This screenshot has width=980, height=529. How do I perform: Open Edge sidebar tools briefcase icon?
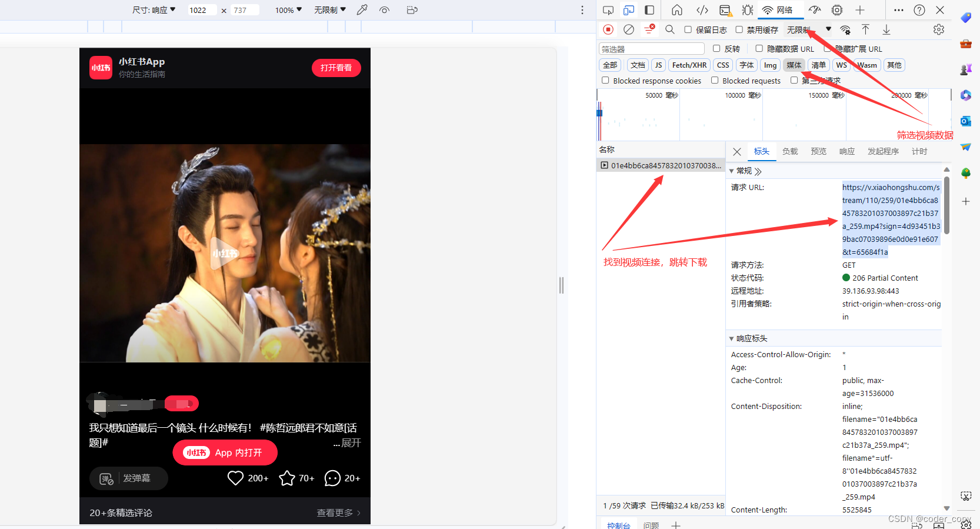(x=966, y=44)
